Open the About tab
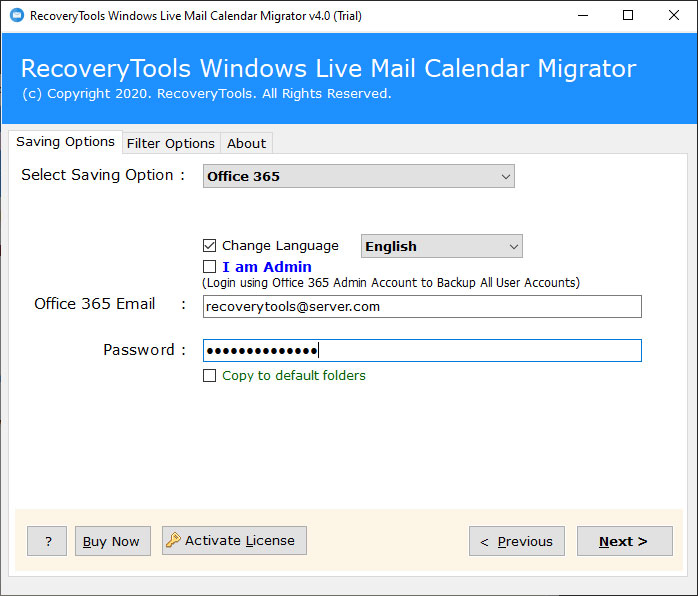 (246, 143)
